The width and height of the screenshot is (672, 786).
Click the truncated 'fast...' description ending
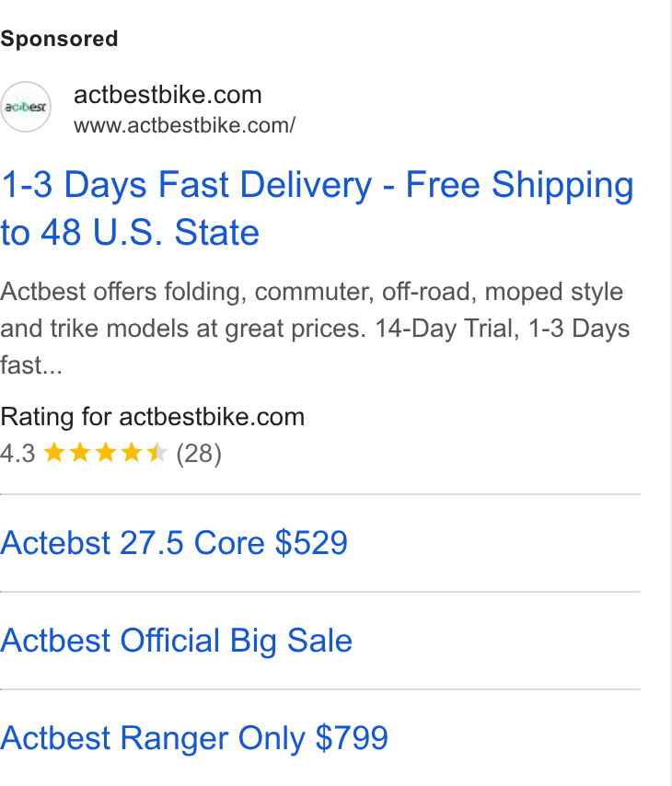(x=31, y=364)
